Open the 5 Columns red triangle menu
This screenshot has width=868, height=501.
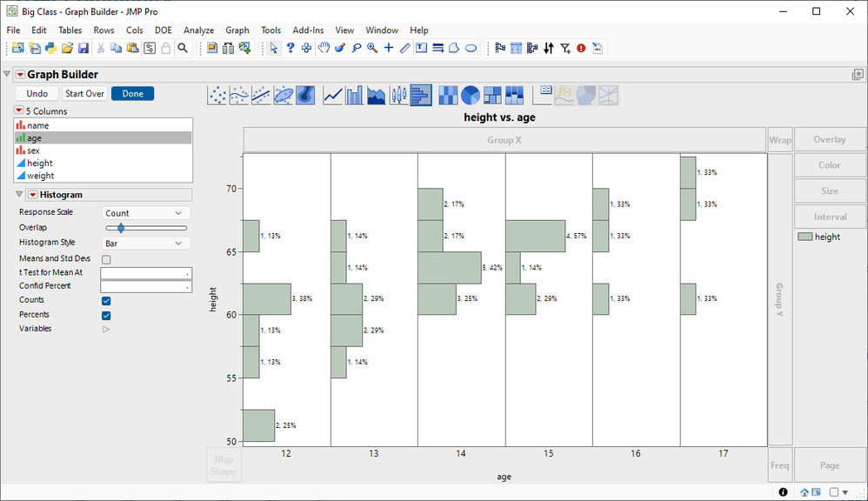pos(19,110)
